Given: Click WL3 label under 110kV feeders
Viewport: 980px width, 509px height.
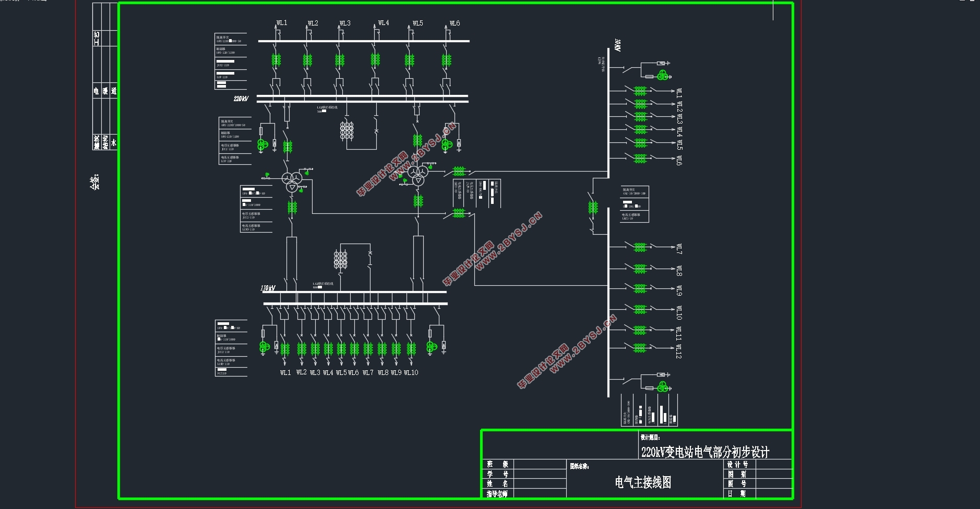Looking at the screenshot, I should (315, 373).
